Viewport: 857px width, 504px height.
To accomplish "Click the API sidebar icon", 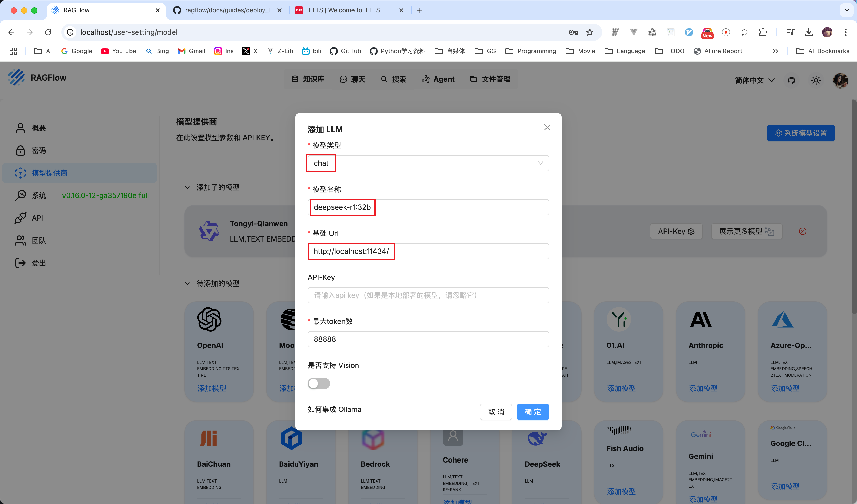I will (x=20, y=218).
